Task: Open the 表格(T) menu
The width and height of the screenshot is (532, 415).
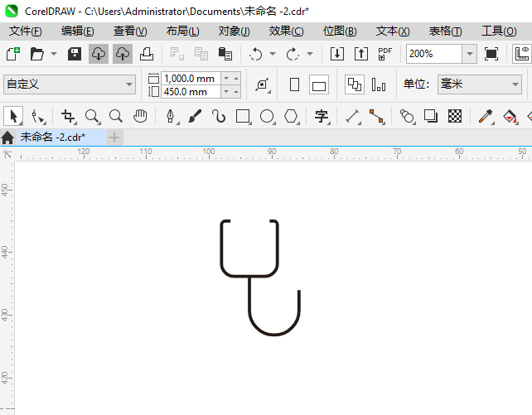Action: [446, 31]
